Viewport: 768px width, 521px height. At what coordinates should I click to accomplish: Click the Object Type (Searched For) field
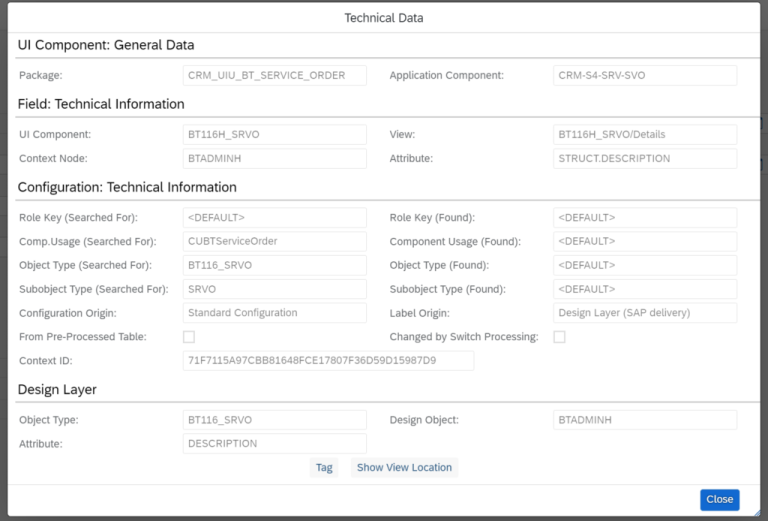point(274,265)
